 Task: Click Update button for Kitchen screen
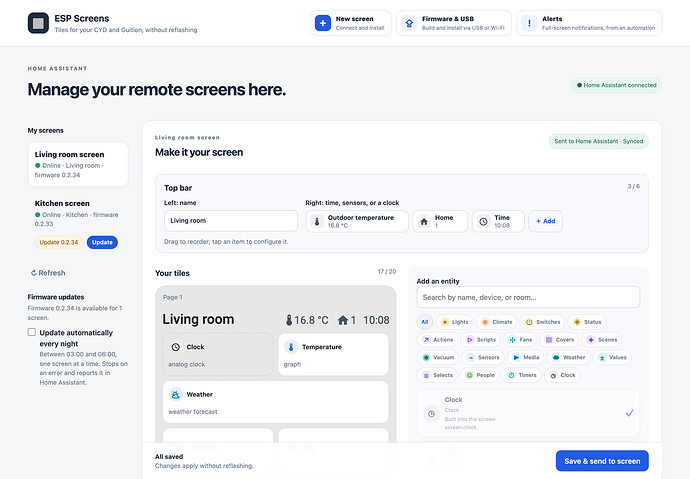[102, 242]
